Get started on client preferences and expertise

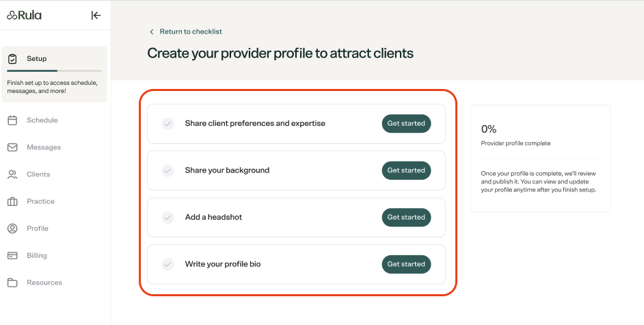pyautogui.click(x=406, y=124)
